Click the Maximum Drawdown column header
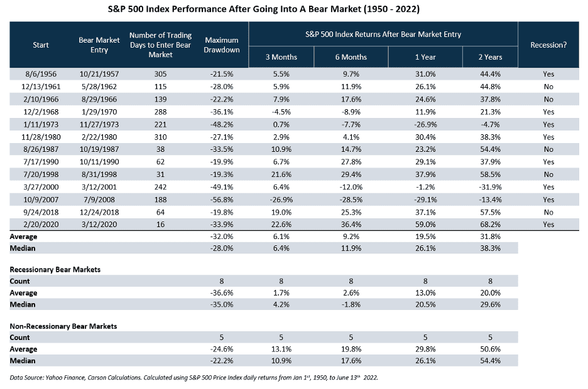 (x=222, y=45)
